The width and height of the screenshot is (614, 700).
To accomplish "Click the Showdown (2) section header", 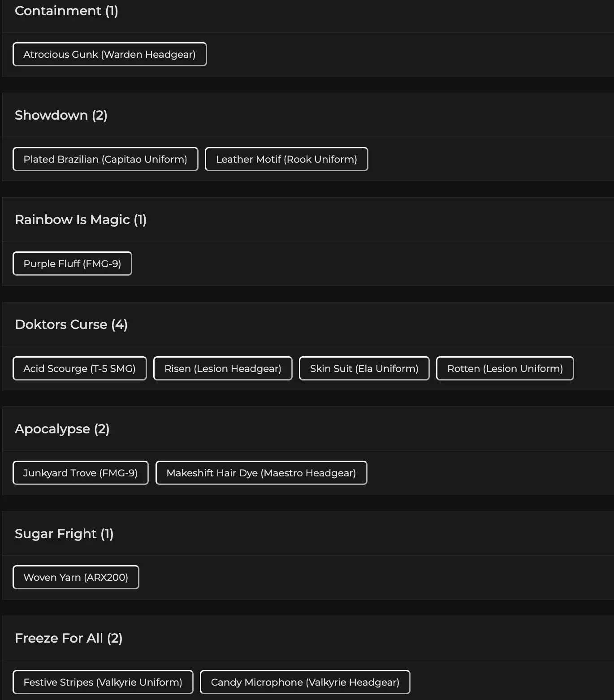I will [61, 115].
